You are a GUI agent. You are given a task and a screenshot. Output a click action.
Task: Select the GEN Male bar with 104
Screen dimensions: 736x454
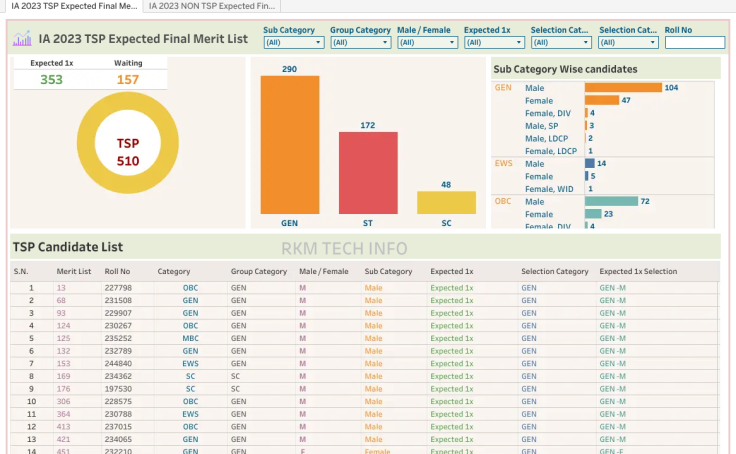point(623,88)
